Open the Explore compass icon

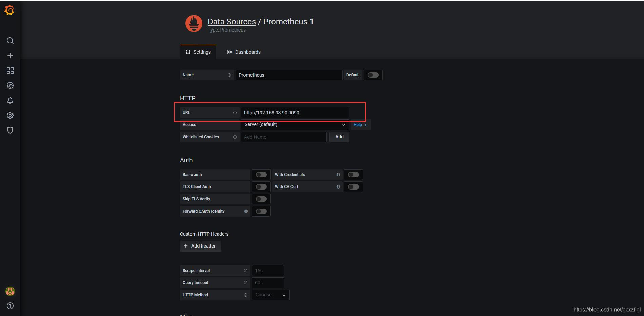click(10, 85)
